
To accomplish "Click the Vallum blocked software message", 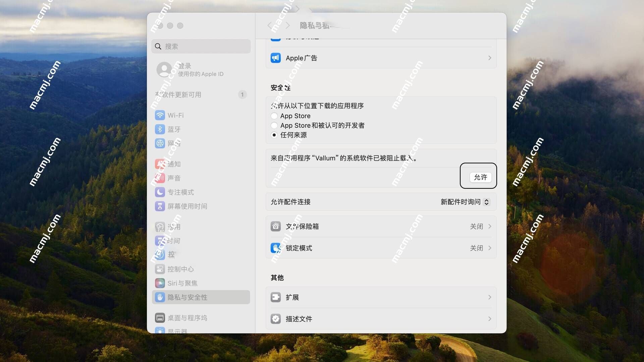I will click(344, 158).
